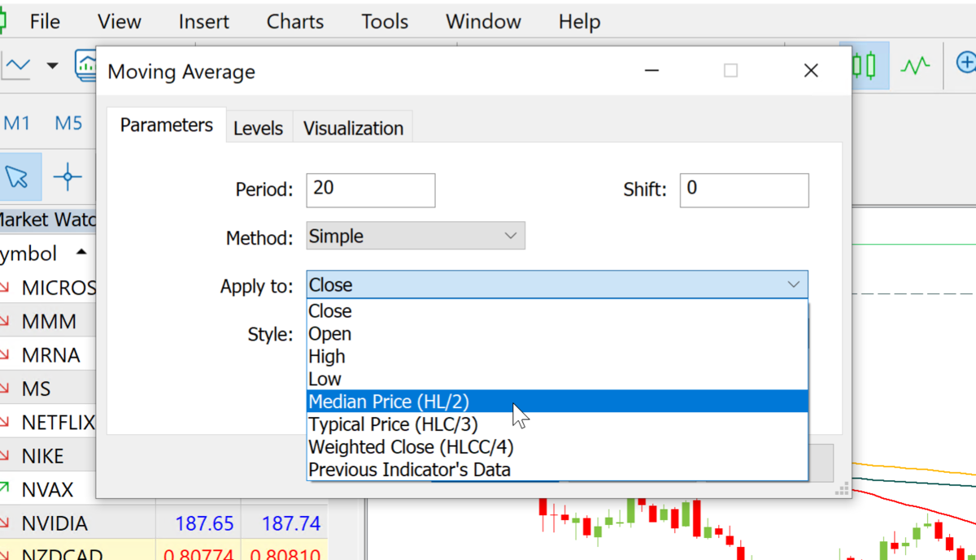This screenshot has width=976, height=560.
Task: Open the Method dropdown showing Simple
Action: 416,236
